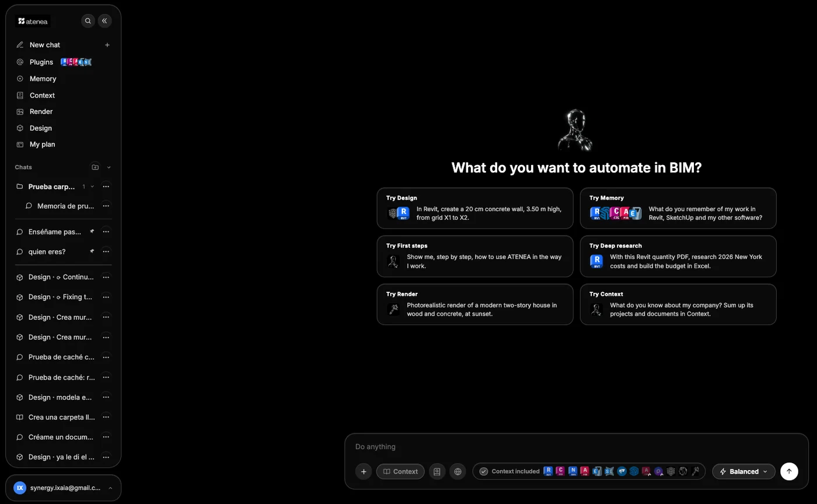Viewport: 817px width, 504px height.
Task: Choose the Try Deep research suggestion
Action: tap(678, 256)
